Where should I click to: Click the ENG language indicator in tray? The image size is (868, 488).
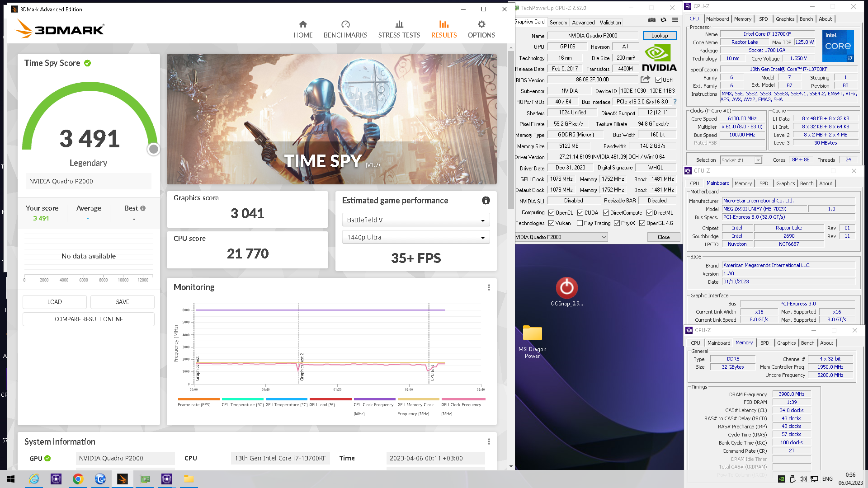pos(827,479)
